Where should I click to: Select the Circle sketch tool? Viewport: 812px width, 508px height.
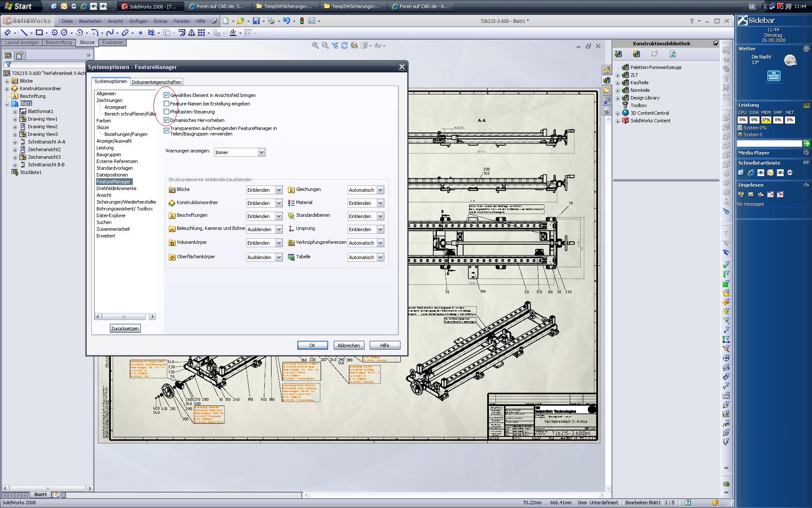pyautogui.click(x=64, y=33)
